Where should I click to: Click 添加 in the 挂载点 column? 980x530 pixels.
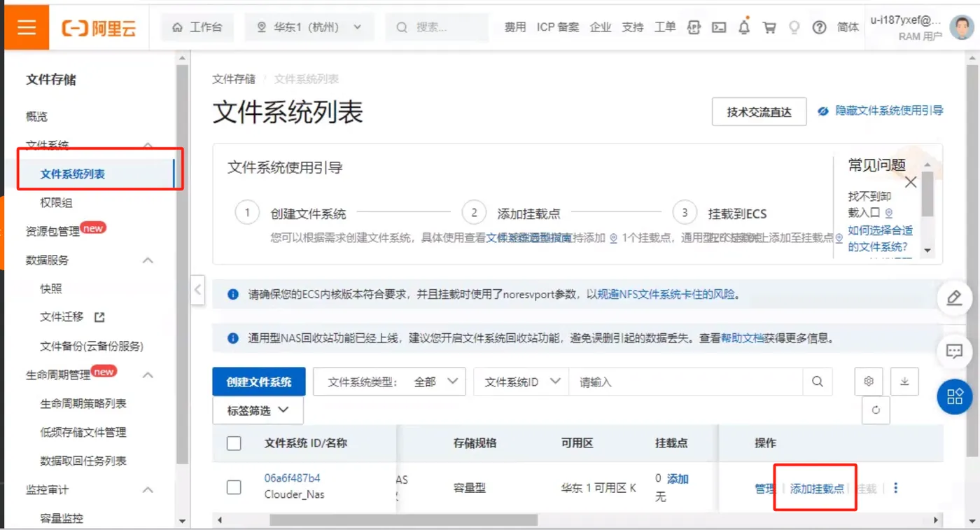pyautogui.click(x=678, y=479)
